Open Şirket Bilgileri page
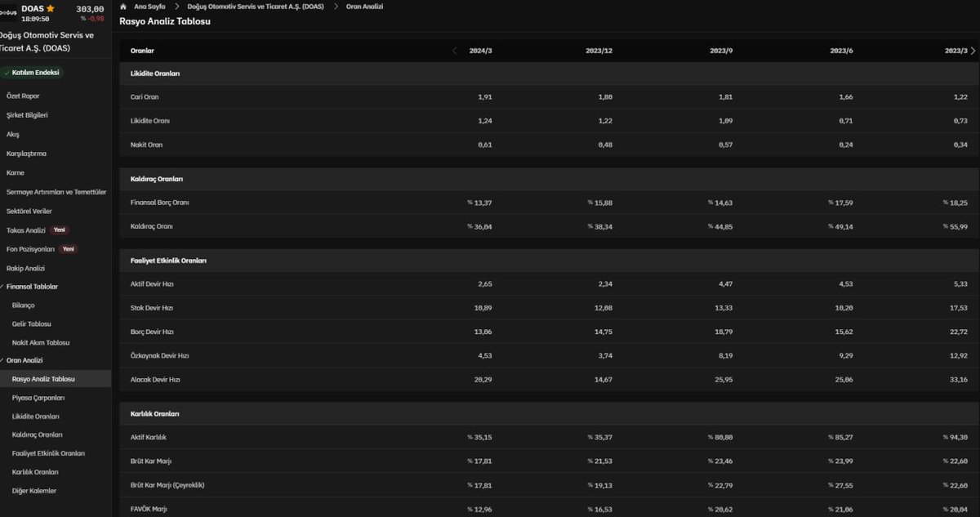 tap(27, 115)
